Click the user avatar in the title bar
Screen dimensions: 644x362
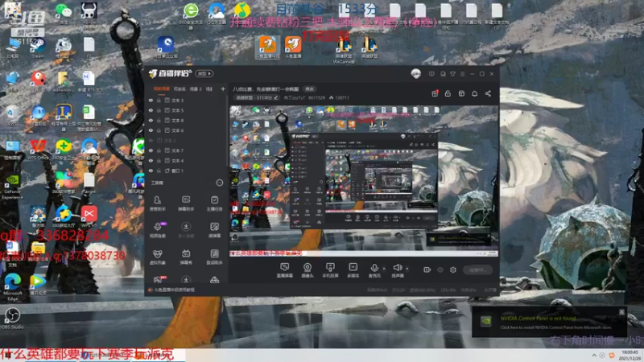[415, 74]
